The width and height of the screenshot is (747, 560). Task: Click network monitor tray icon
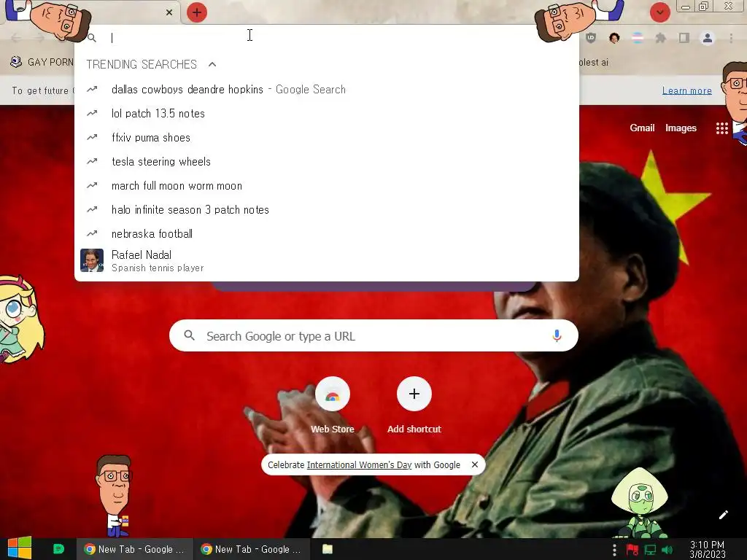(650, 550)
